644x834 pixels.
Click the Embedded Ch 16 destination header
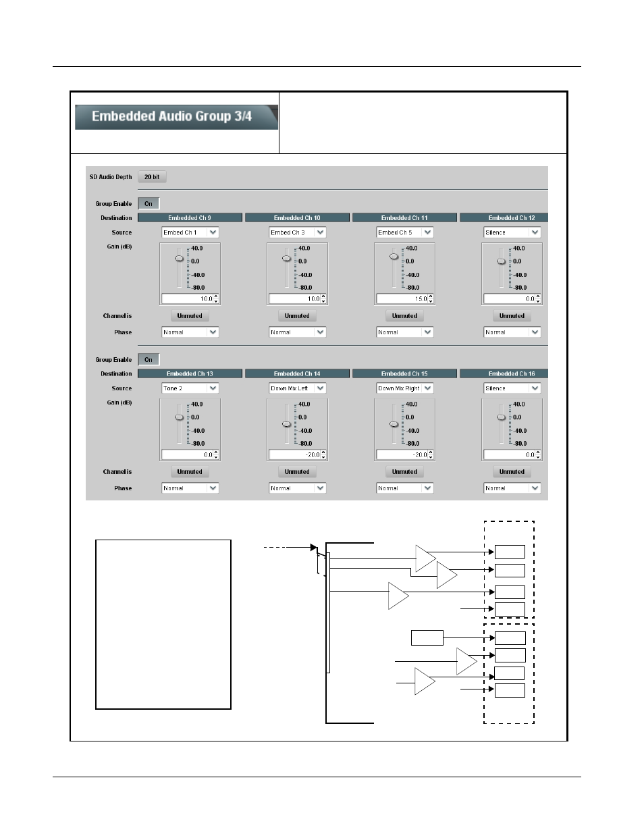(504, 373)
